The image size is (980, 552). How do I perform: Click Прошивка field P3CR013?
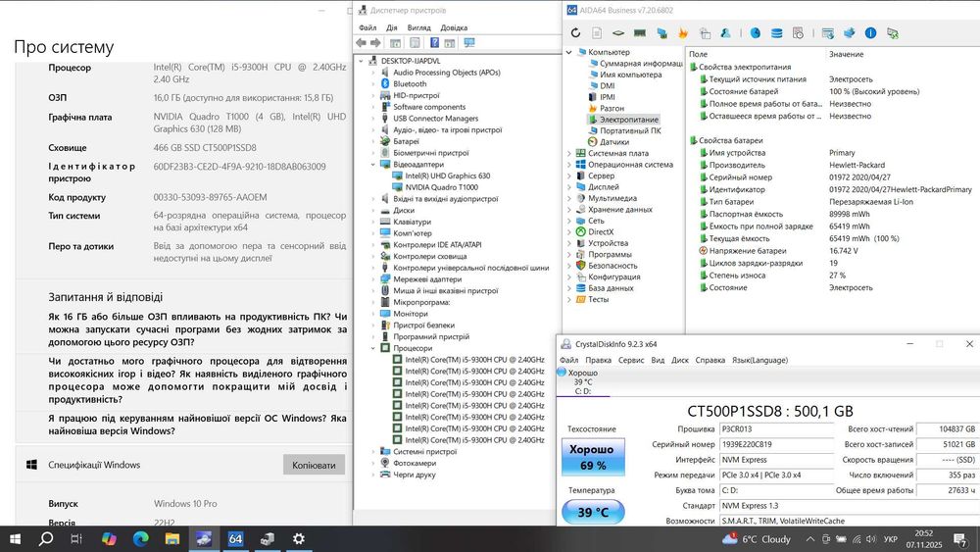(x=776, y=428)
